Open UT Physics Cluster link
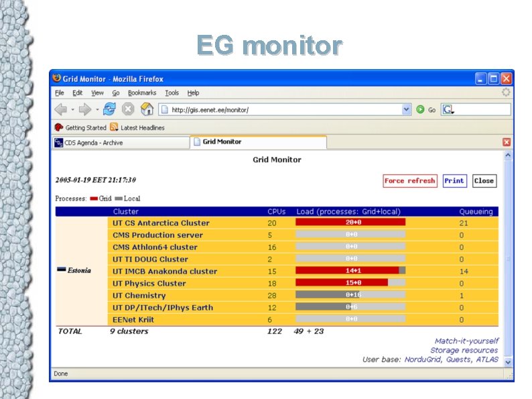 coord(149,283)
